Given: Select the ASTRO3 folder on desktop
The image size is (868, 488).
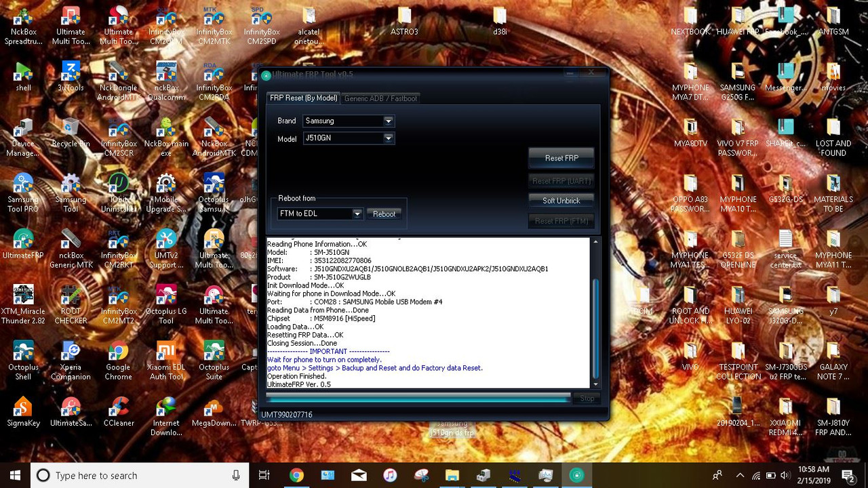Looking at the screenshot, I should 404,21.
